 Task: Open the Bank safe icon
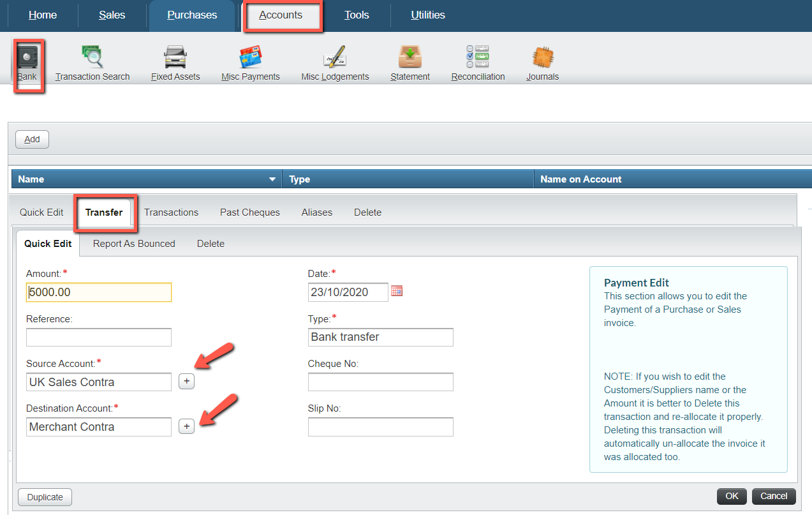pyautogui.click(x=27, y=57)
